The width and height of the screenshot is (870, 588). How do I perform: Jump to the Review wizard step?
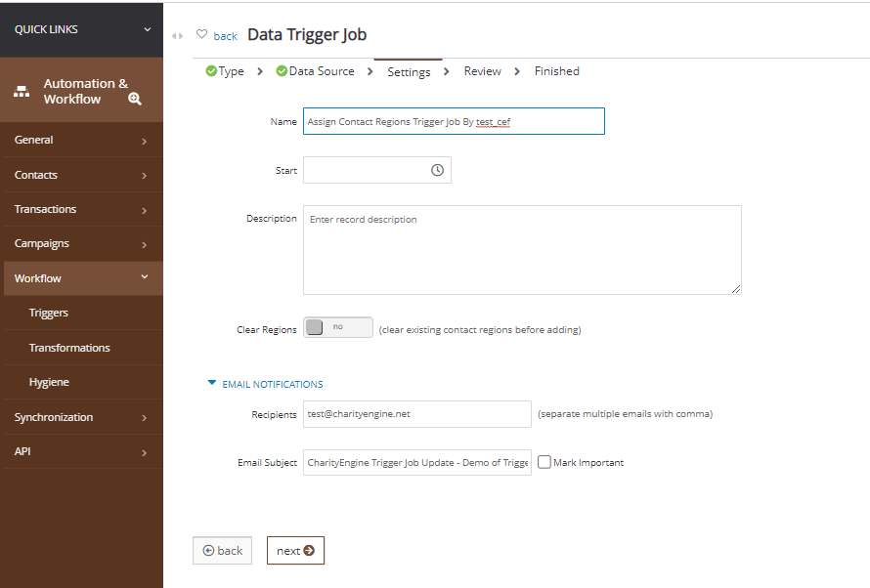tap(482, 71)
